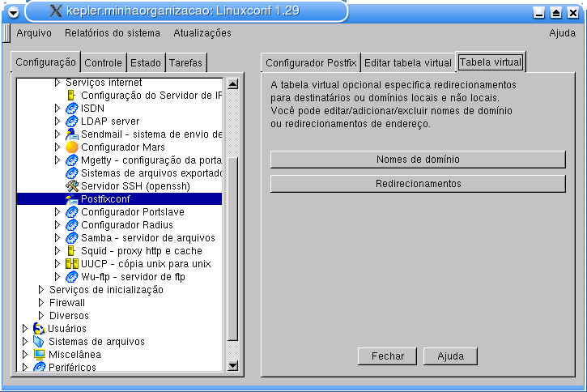Click the ISDN globe icon
The height and width of the screenshot is (392, 587).
71,109
